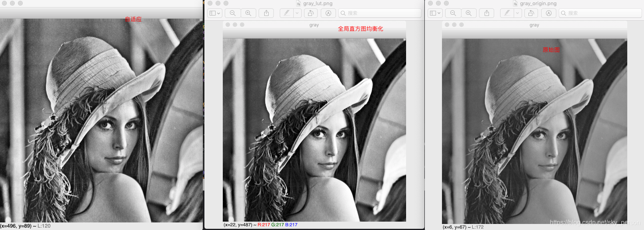Click the adaptive-equalized Lena image in left window

click(x=101, y=120)
